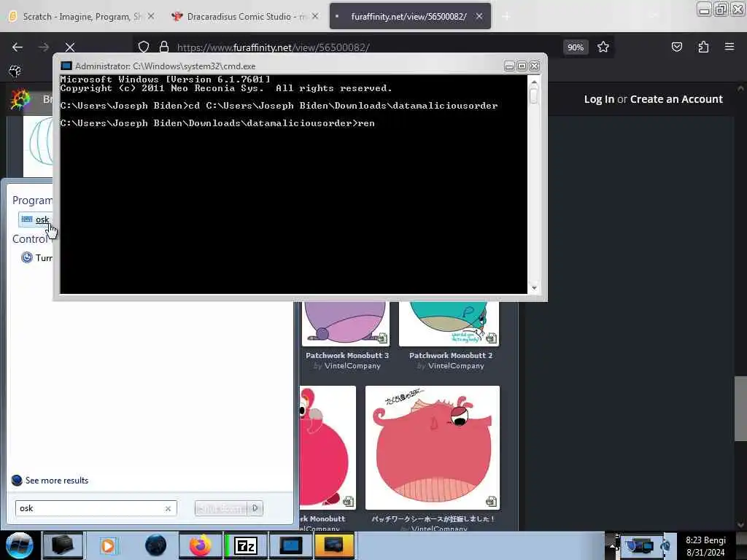Image resolution: width=747 pixels, height=560 pixels.
Task: Click VintelCompany under Patchwork Monobutt 3
Action: [352, 366]
